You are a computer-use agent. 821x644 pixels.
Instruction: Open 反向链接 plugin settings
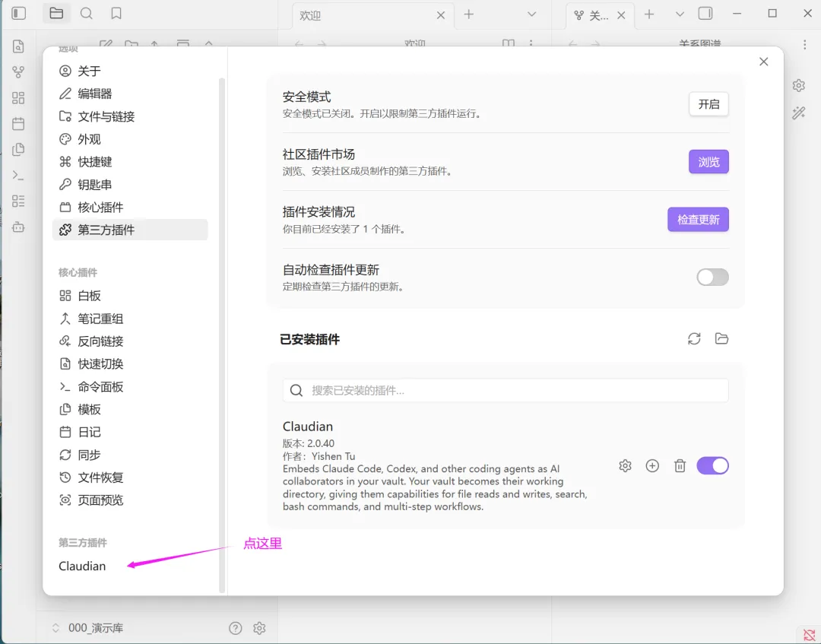[x=131, y=341]
